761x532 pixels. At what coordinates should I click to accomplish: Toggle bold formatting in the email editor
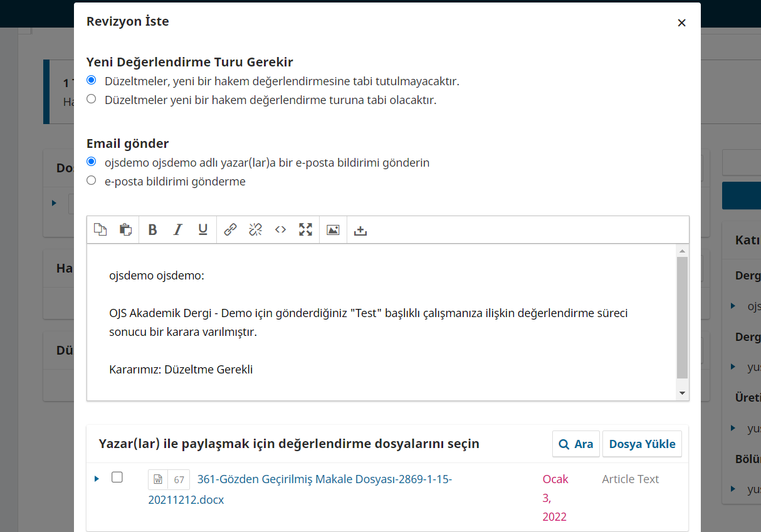coord(152,230)
